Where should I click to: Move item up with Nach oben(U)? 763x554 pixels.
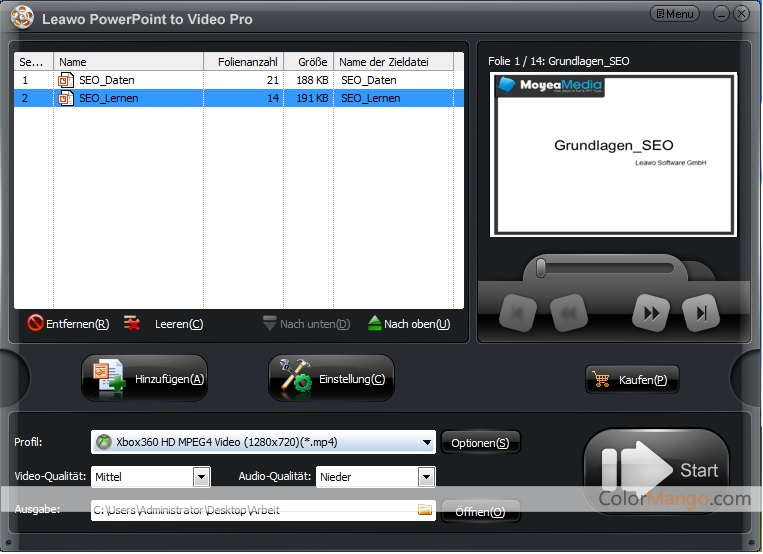(409, 324)
